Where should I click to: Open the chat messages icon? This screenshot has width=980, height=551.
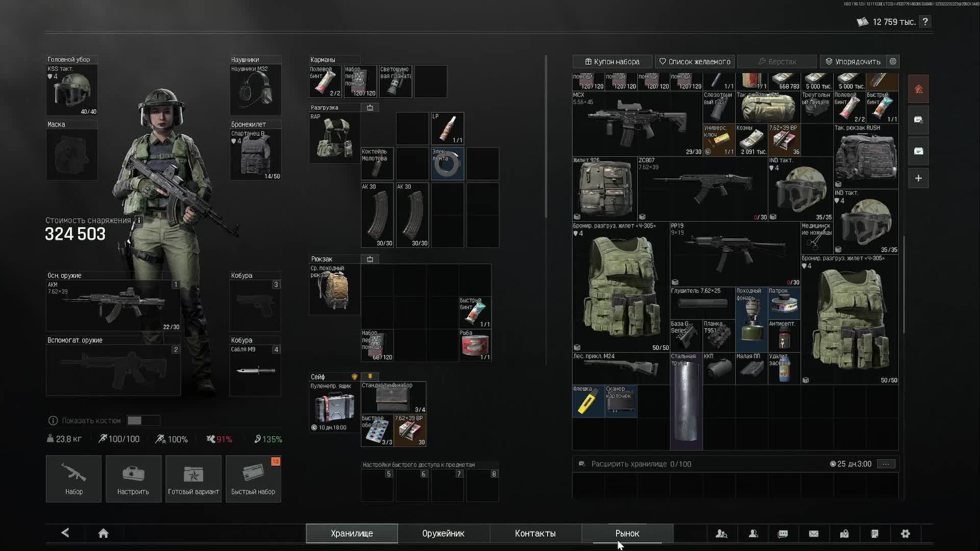[783, 534]
